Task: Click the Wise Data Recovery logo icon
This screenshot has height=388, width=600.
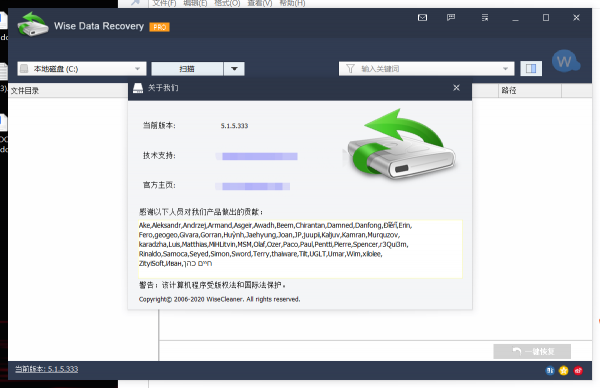Action: pos(33,24)
